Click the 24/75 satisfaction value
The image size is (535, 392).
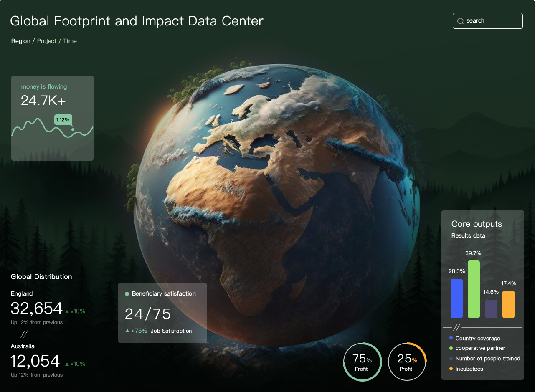(148, 314)
